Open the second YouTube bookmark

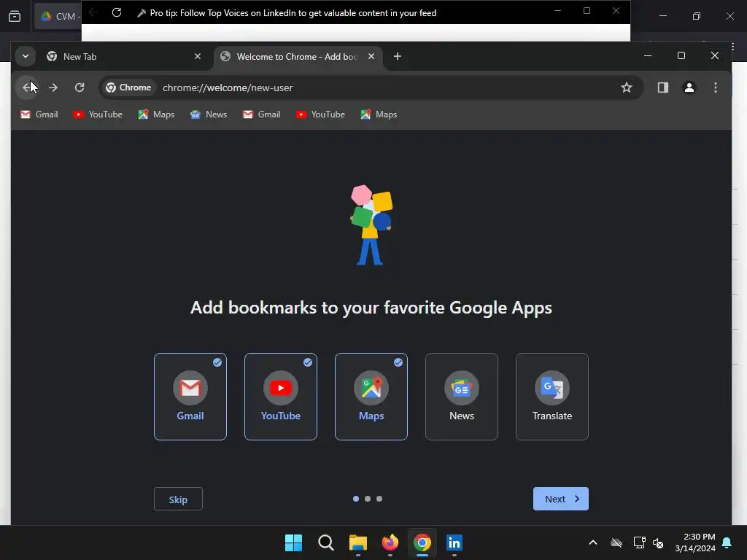320,114
